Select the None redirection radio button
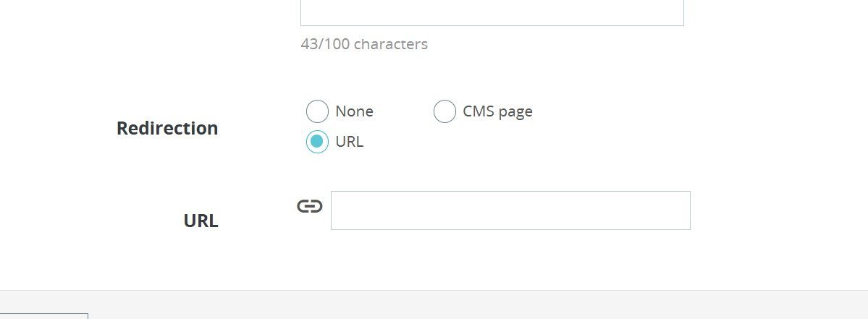This screenshot has width=868, height=319. tap(317, 111)
